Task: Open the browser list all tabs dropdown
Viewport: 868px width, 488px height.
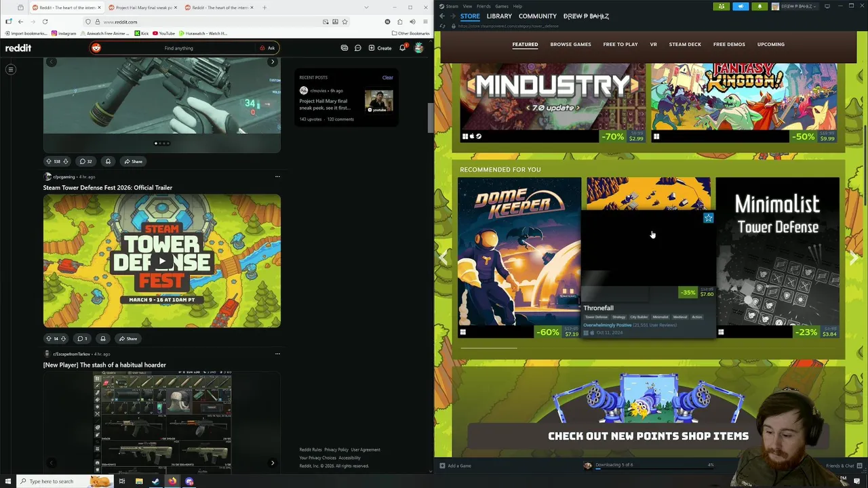Action: click(366, 7)
